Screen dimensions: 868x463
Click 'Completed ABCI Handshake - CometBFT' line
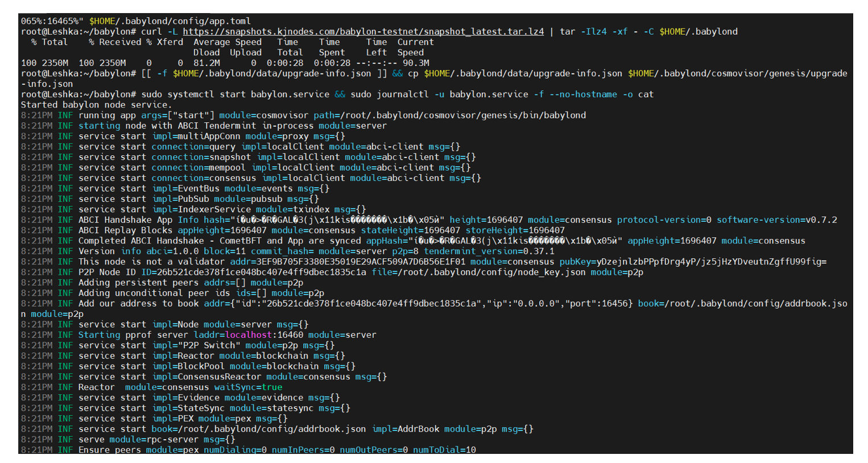pyautogui.click(x=413, y=241)
